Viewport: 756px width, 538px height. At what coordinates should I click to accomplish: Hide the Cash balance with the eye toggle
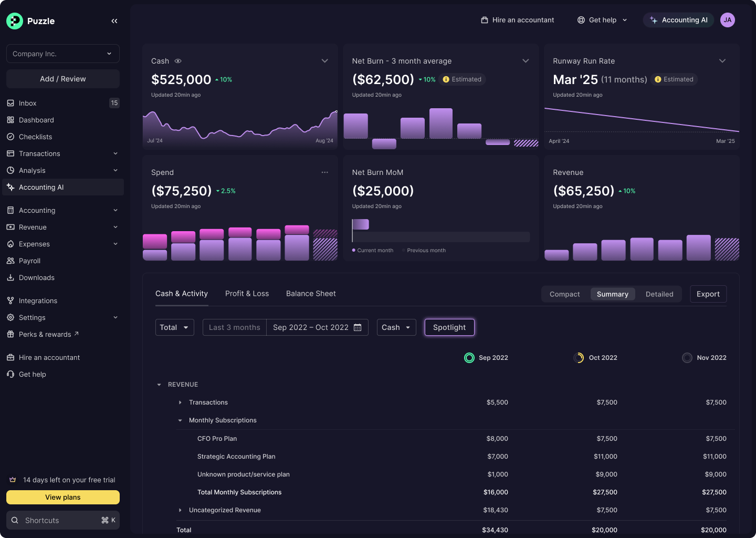coord(177,61)
